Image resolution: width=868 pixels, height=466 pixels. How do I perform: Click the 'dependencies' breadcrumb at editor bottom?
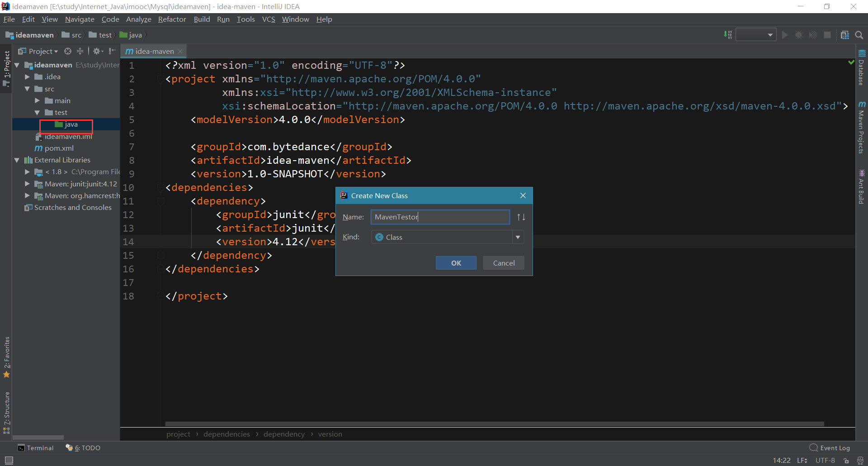tap(226, 434)
